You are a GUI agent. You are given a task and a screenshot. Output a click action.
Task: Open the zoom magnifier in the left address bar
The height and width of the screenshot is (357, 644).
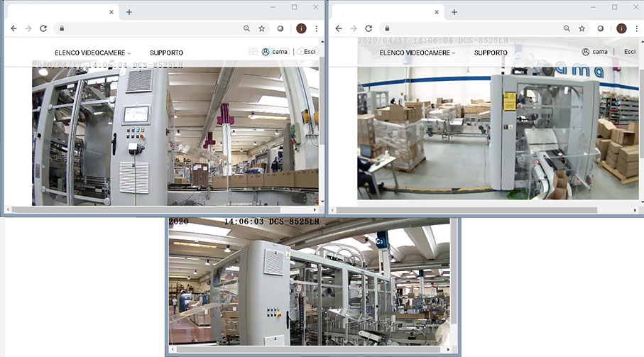(x=246, y=28)
